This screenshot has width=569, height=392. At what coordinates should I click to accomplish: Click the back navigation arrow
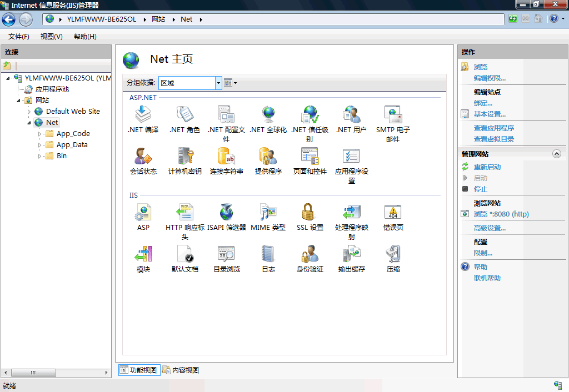[9, 19]
